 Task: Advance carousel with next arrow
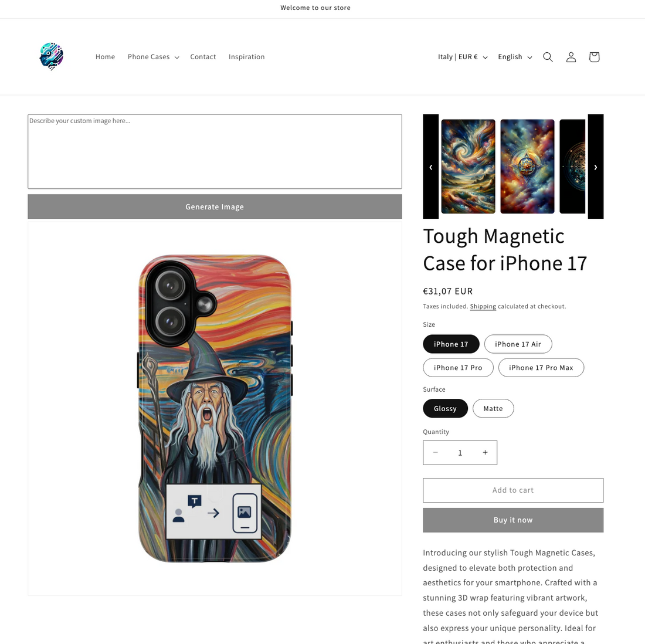coord(595,167)
